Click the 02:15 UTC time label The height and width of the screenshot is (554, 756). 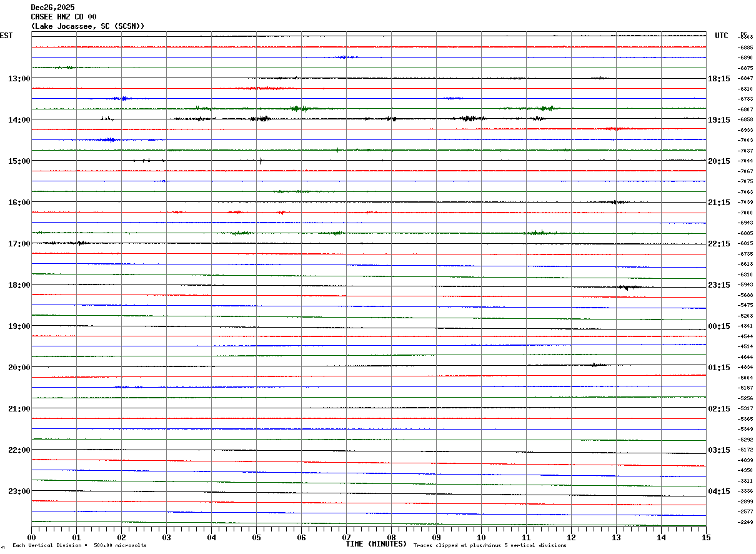pyautogui.click(x=719, y=409)
